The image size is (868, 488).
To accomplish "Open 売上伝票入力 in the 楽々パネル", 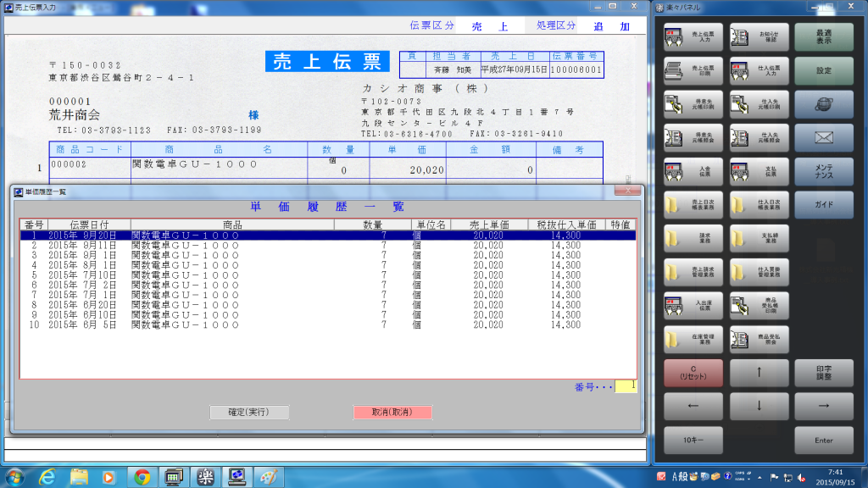I will 693,37.
